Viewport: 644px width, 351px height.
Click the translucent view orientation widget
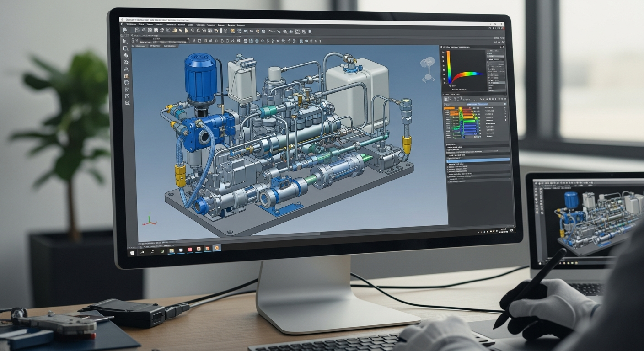[x=428, y=68]
